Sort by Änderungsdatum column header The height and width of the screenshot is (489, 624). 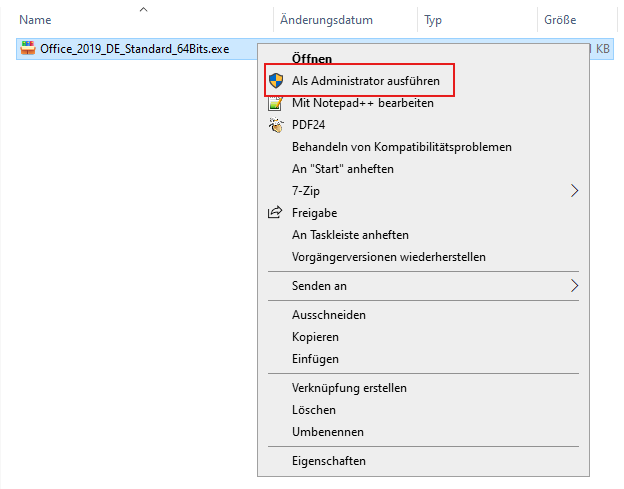[326, 20]
